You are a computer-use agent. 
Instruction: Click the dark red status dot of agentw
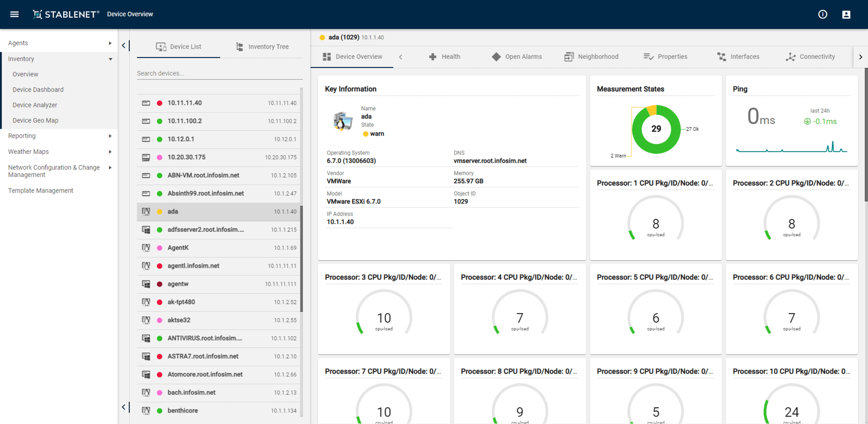tap(160, 284)
